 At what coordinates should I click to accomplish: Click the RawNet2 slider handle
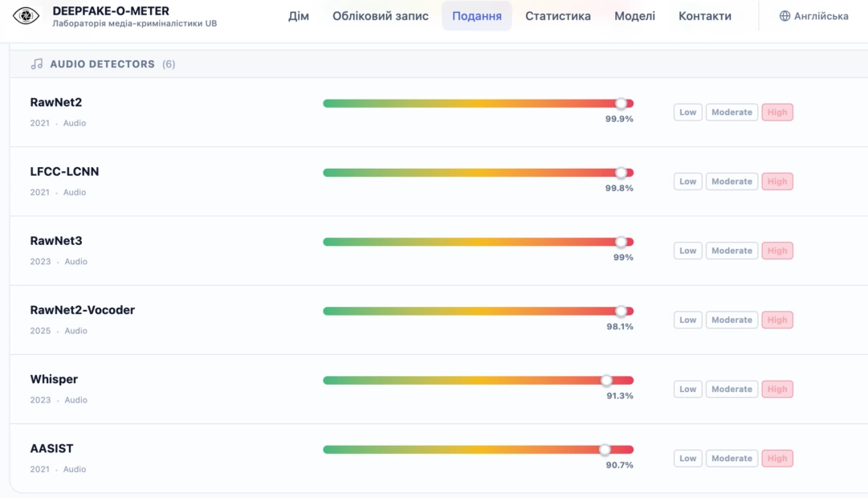pyautogui.click(x=621, y=104)
